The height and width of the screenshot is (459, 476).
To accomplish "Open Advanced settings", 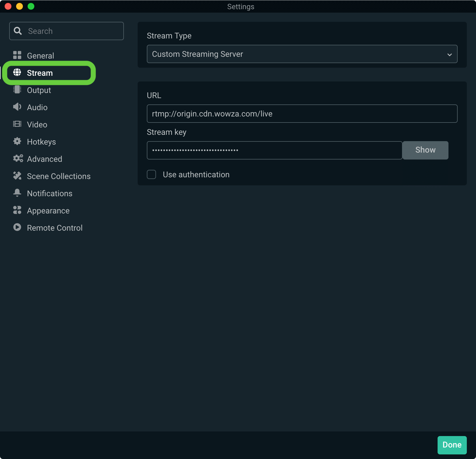I will click(x=44, y=159).
